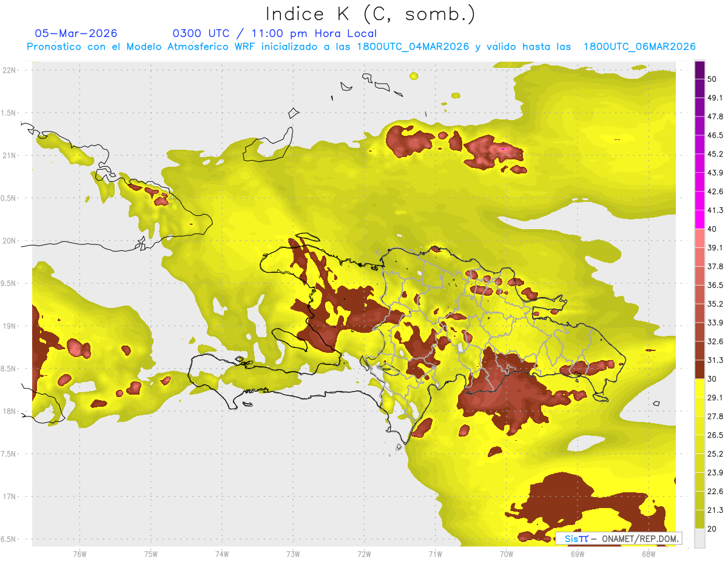Click the colorbar value label 26.5

click(715, 435)
